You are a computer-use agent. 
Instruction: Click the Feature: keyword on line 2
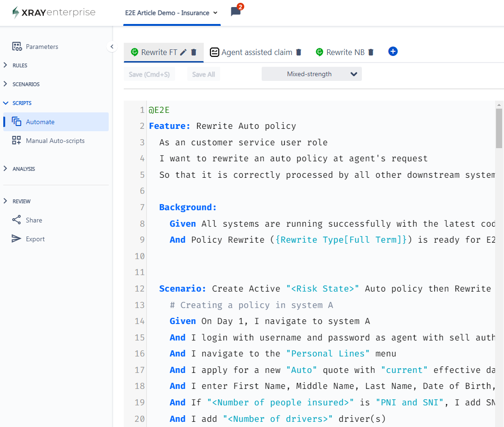(x=170, y=126)
